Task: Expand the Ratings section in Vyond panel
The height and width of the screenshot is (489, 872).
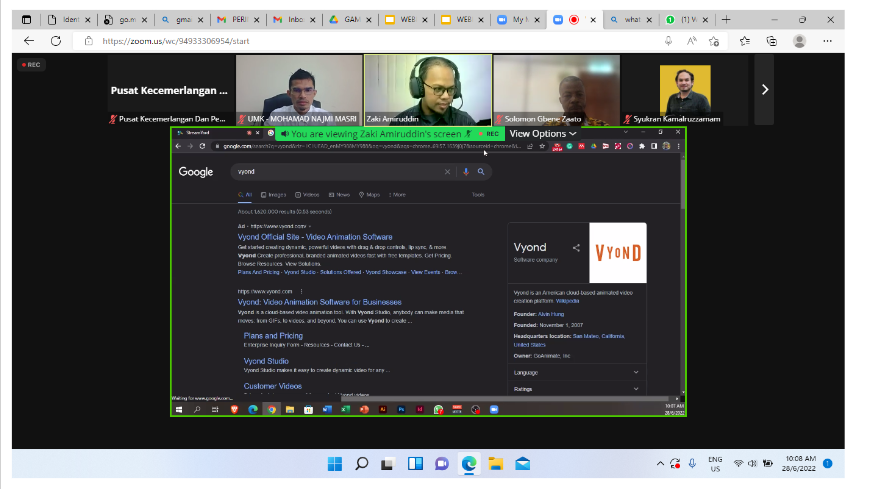Action: pyautogui.click(x=576, y=389)
